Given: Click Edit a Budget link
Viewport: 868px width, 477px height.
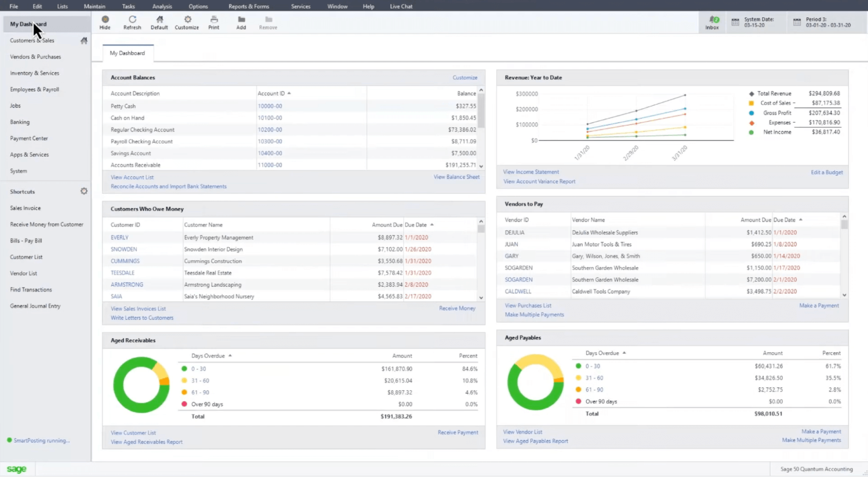Looking at the screenshot, I should click(826, 172).
